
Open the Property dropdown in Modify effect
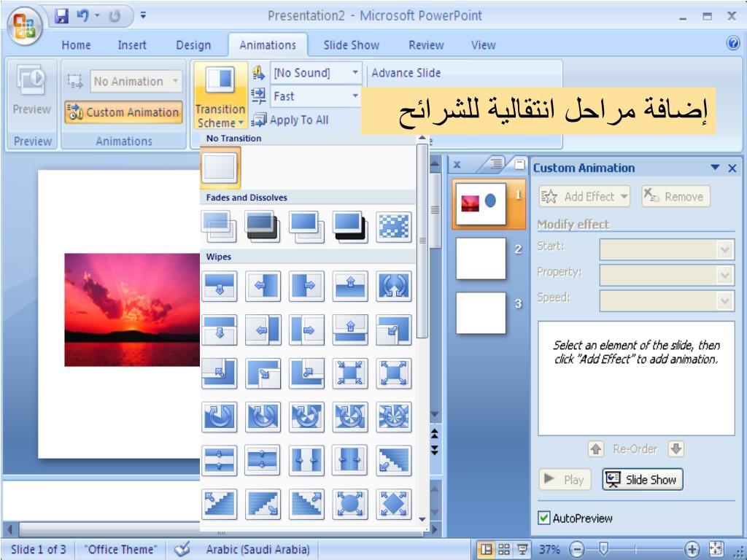coord(667,275)
